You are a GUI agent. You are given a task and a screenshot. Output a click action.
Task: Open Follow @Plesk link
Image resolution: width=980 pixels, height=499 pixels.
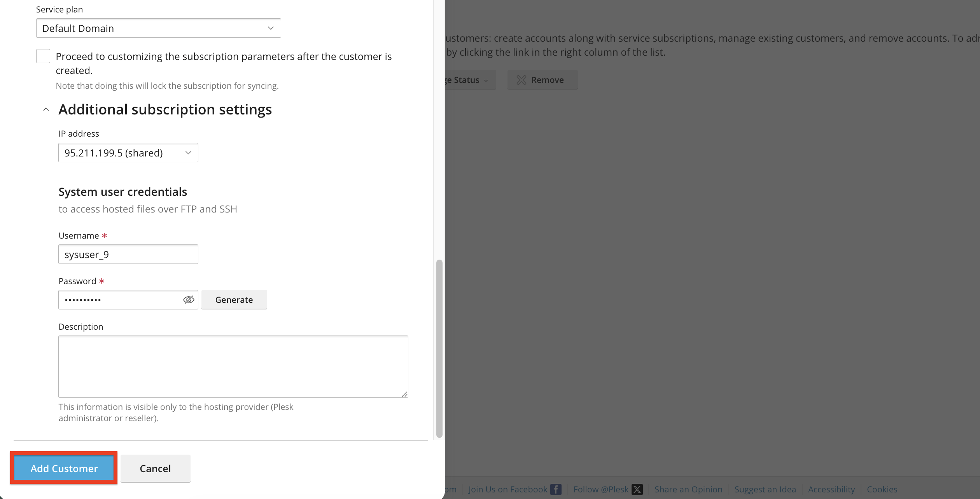(x=601, y=489)
